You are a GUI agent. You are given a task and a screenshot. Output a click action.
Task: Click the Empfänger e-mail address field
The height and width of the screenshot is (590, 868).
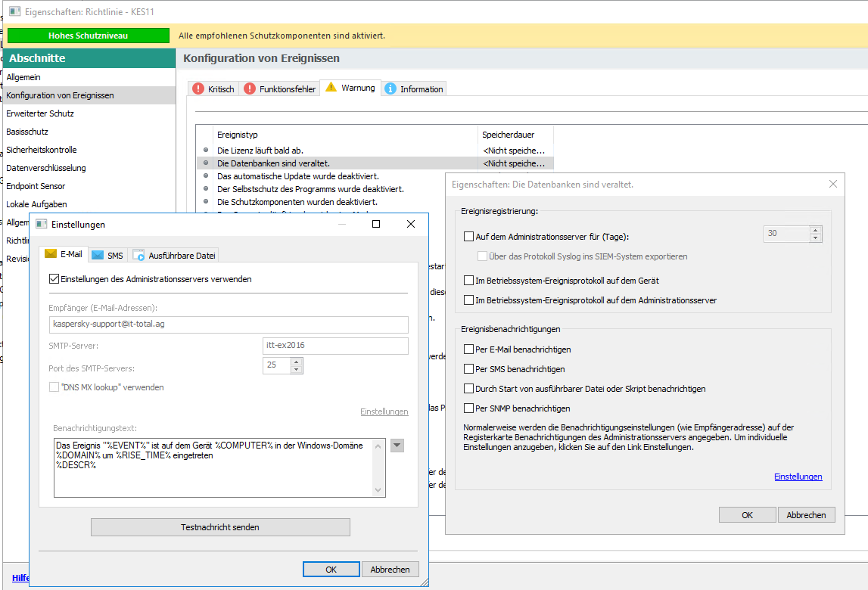[228, 324]
